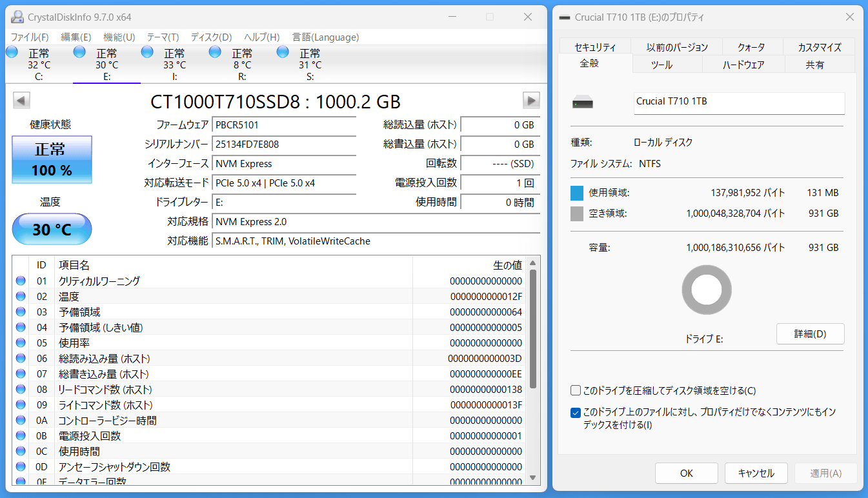Click the gray 空き領域 color swatch
Screen dimensions: 868x498
(x=577, y=214)
